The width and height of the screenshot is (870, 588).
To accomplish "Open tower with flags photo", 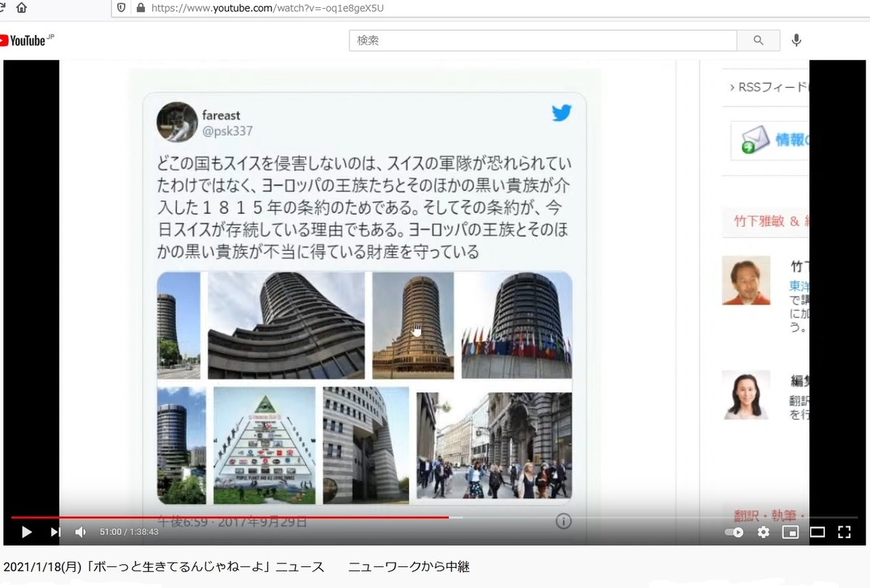I will (x=517, y=326).
